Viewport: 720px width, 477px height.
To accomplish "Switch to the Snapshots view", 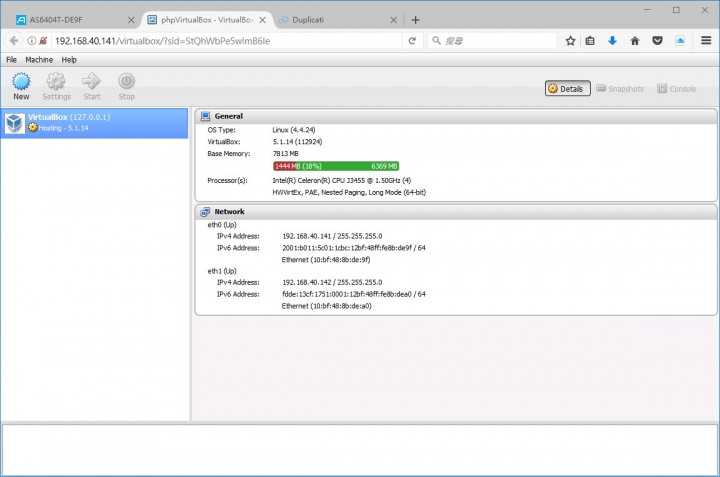I will pos(620,89).
